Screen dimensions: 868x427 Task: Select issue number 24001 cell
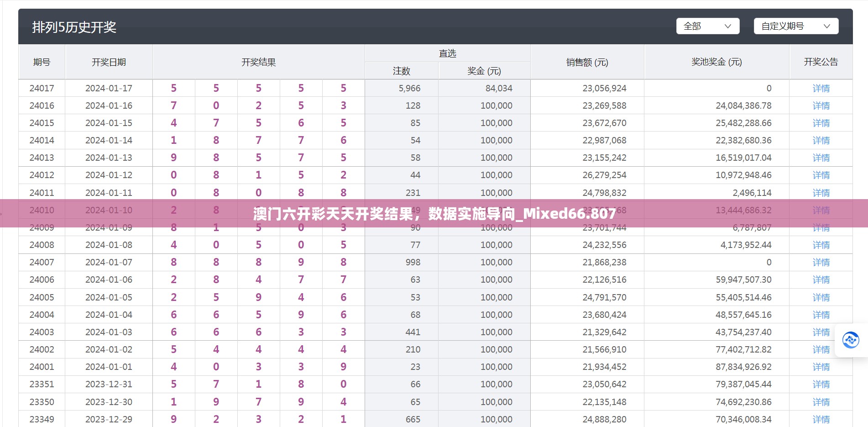[x=42, y=367]
